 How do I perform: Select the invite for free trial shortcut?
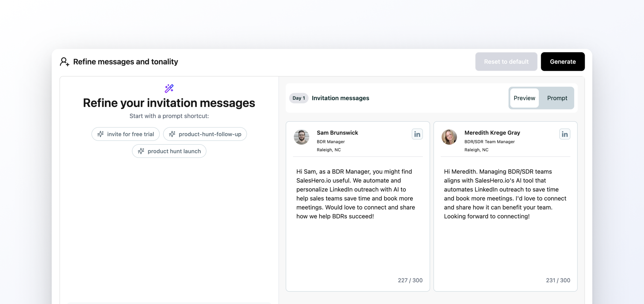pyautogui.click(x=126, y=134)
